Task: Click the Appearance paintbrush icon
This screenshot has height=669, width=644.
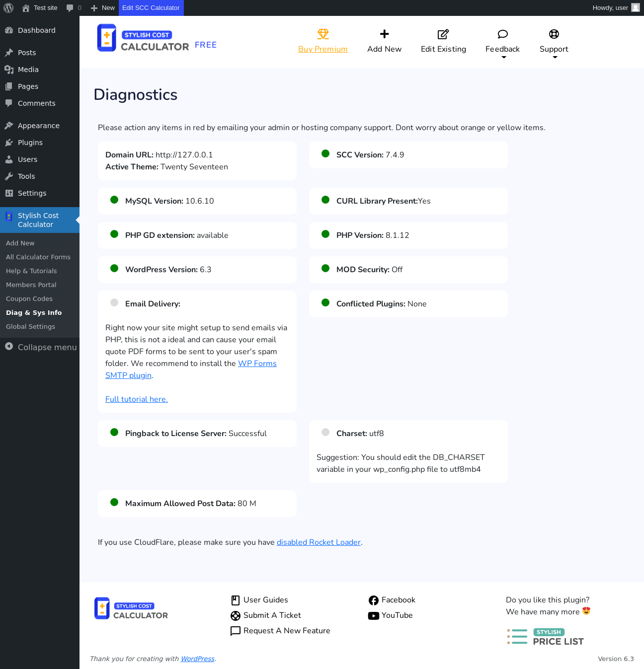Action: pos(9,126)
